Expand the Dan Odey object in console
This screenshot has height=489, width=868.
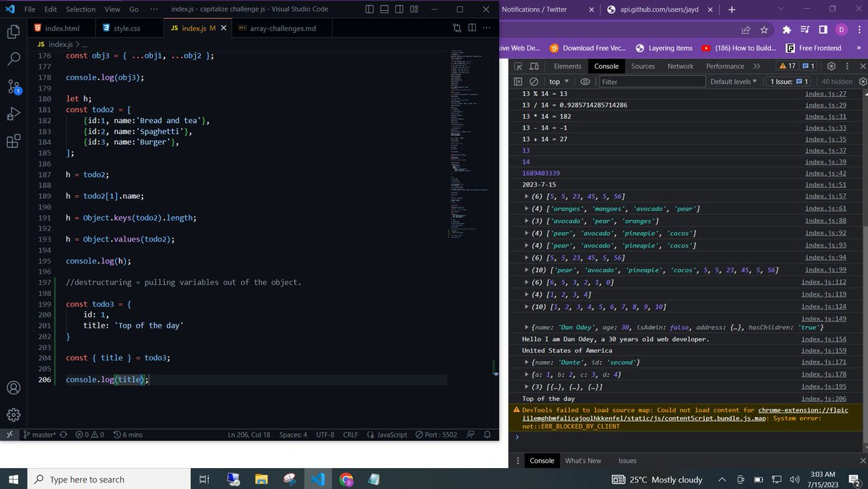[526, 328]
